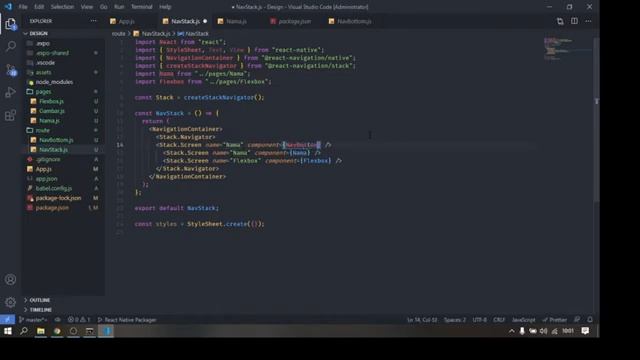Open Windows Start menu

tap(8, 331)
